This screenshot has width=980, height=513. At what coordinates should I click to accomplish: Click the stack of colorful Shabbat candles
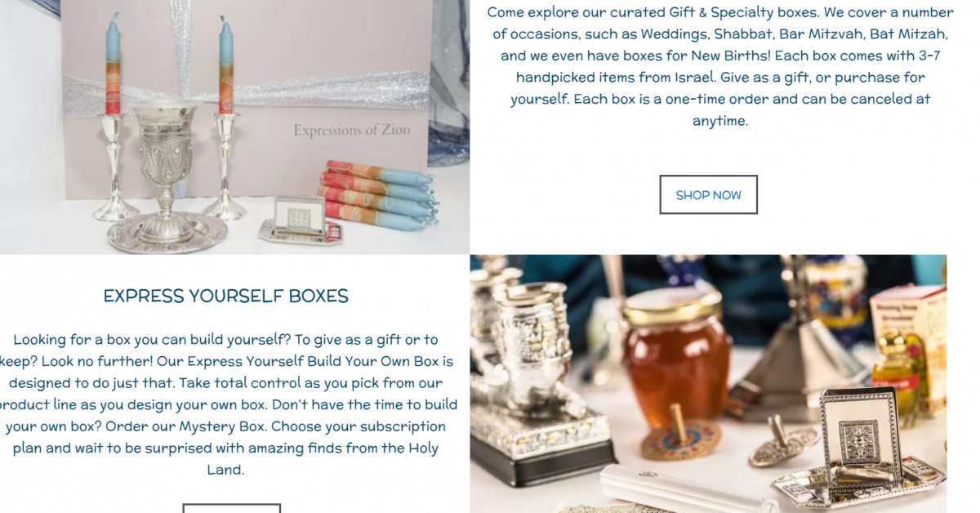[x=379, y=194]
